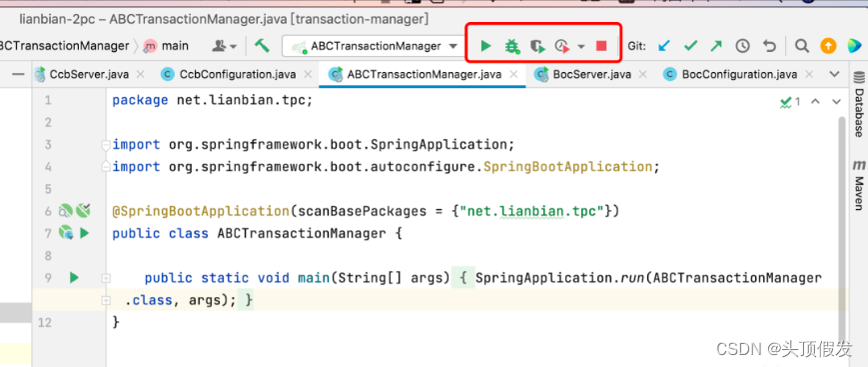Go to next highlighted problem arrow
The height and width of the screenshot is (367, 868).
[836, 101]
